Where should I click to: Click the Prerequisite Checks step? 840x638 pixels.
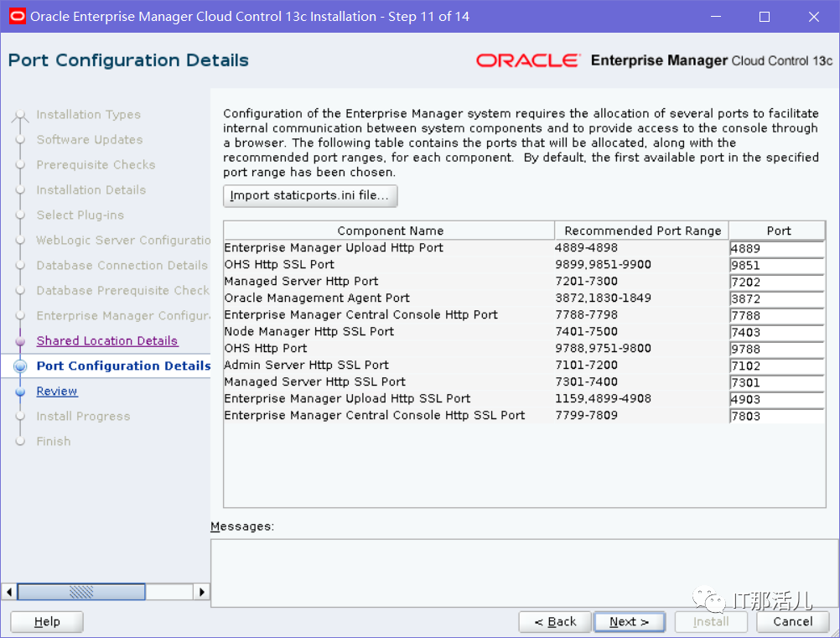[x=96, y=165]
